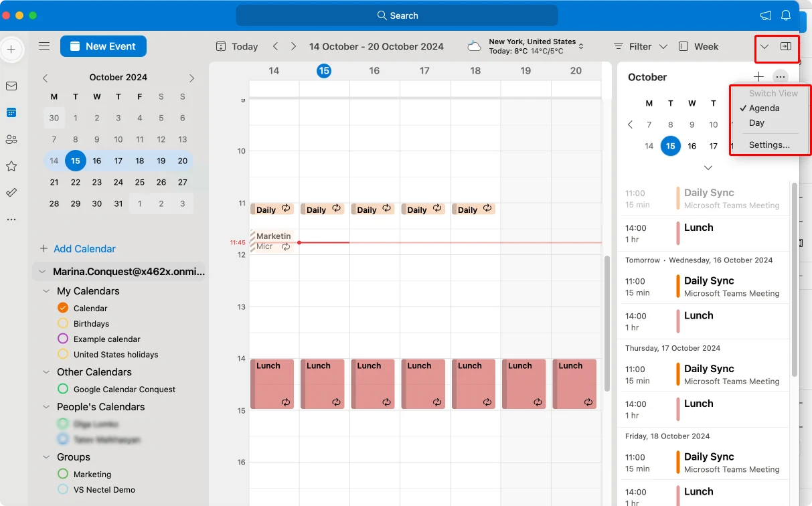The image size is (812, 506).
Task: Uncheck the Calendar checkbox
Action: click(x=63, y=308)
